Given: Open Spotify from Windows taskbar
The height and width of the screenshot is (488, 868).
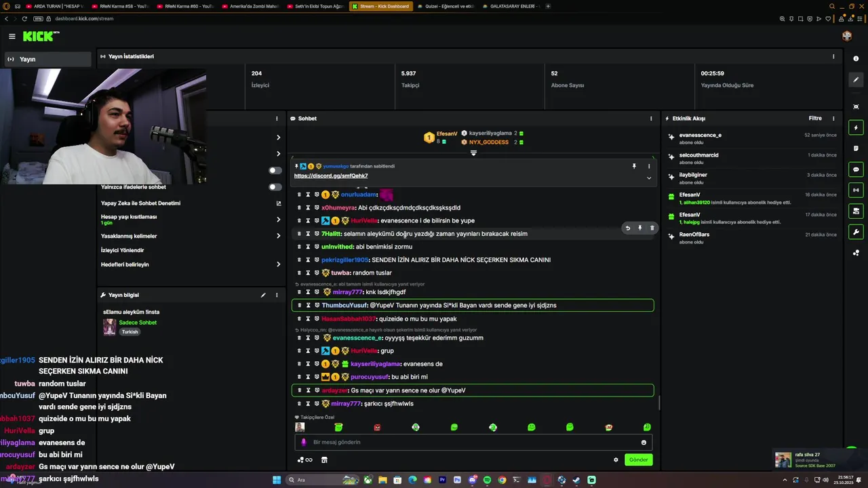Looking at the screenshot, I should click(487, 480).
